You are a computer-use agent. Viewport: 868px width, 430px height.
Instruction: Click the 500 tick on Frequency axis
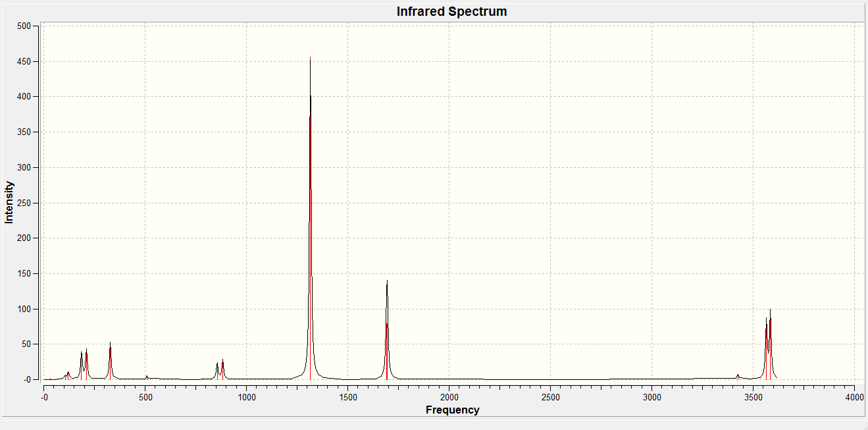point(145,397)
